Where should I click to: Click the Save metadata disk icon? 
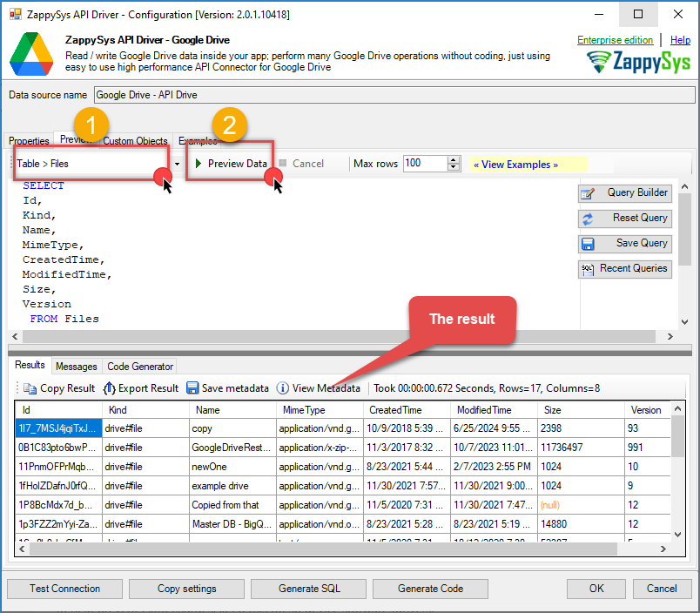(192, 388)
